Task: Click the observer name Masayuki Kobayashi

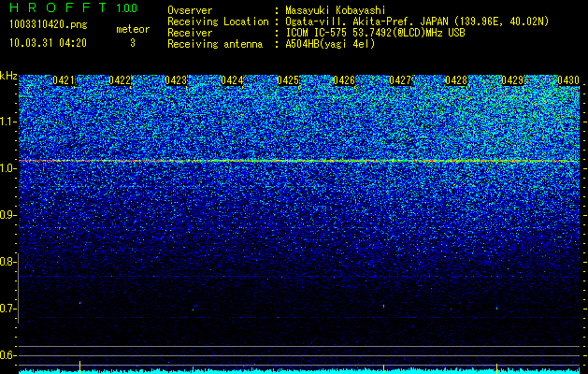Action: tap(336, 10)
